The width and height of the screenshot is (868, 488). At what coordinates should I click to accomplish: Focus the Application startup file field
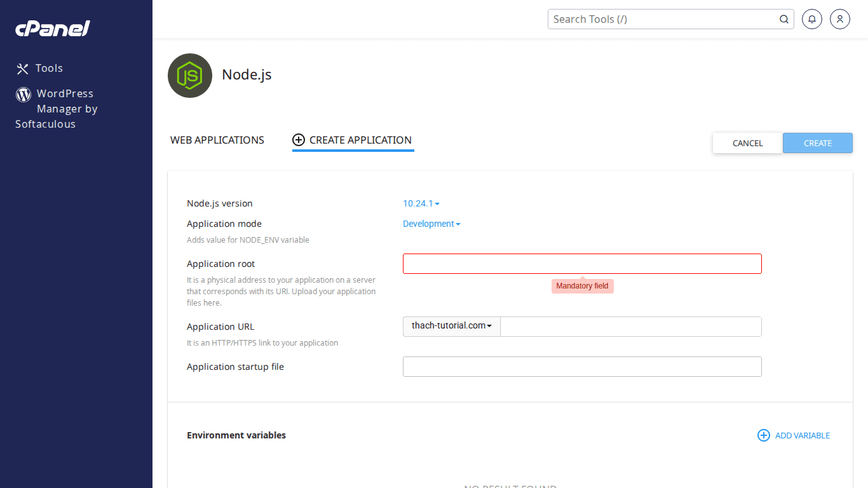click(581, 367)
